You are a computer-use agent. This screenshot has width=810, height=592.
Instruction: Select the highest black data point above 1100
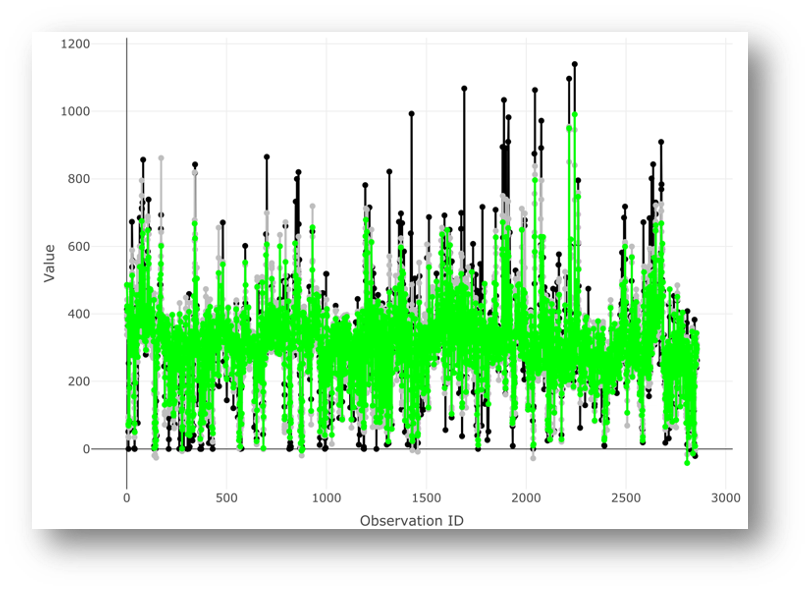tap(574, 64)
